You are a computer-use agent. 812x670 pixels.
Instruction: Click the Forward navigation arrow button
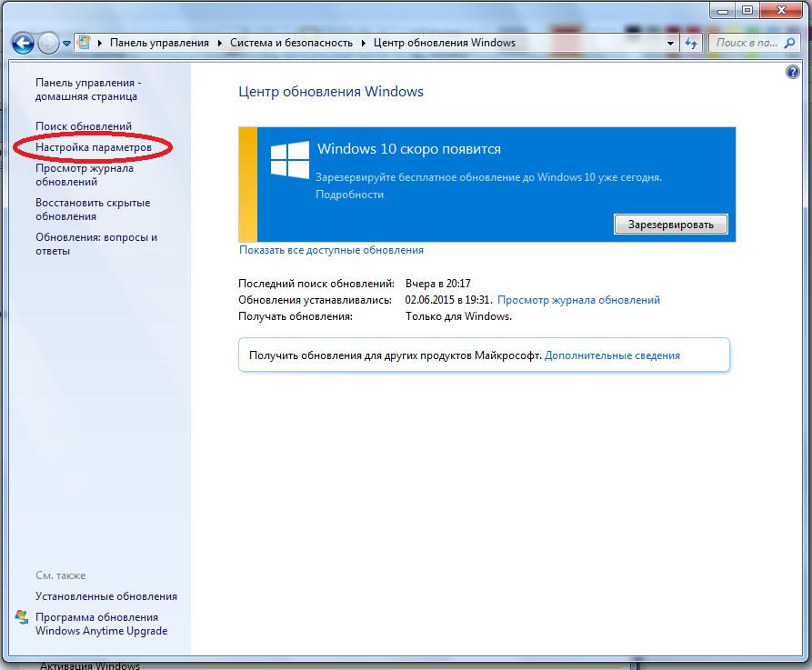48,43
